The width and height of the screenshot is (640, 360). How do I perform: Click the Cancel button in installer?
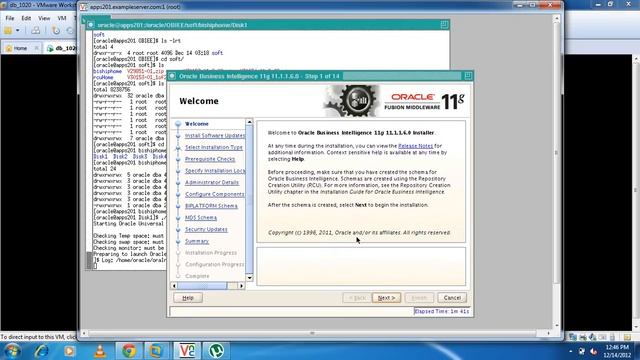click(452, 298)
